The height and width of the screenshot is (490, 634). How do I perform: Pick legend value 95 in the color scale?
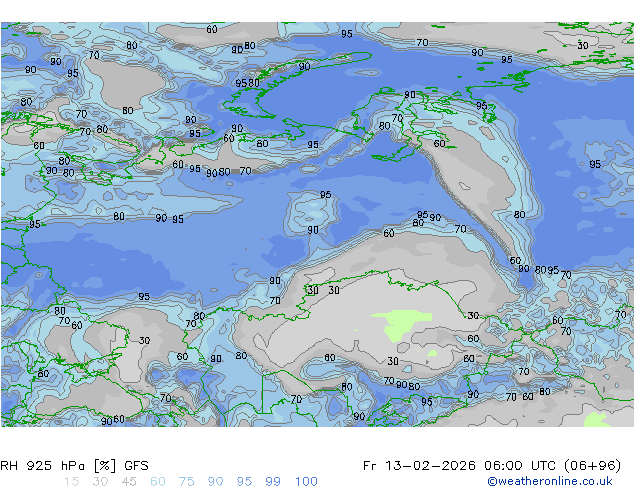(x=244, y=482)
